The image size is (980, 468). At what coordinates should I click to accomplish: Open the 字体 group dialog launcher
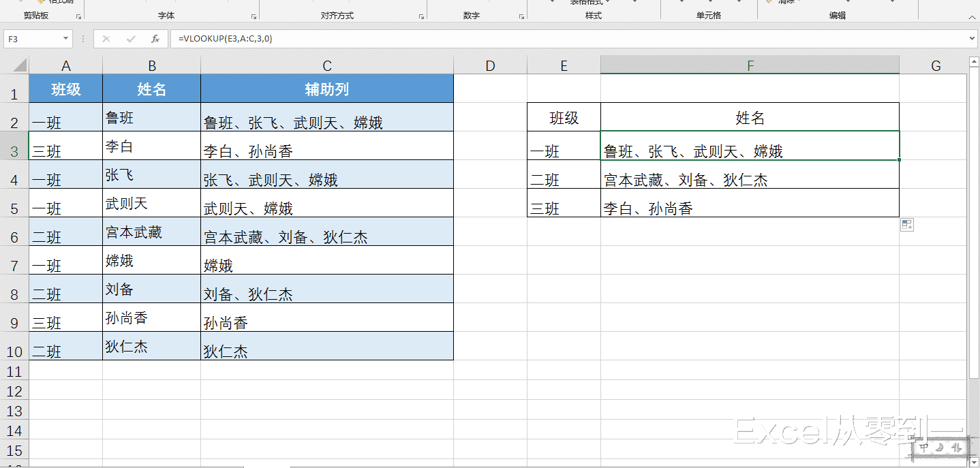[253, 16]
